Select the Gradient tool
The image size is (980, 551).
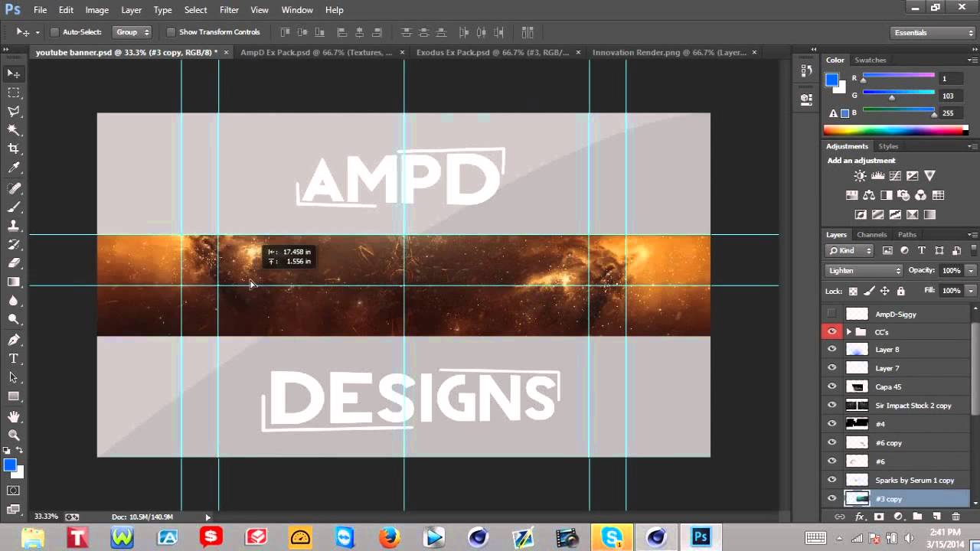[x=14, y=282]
